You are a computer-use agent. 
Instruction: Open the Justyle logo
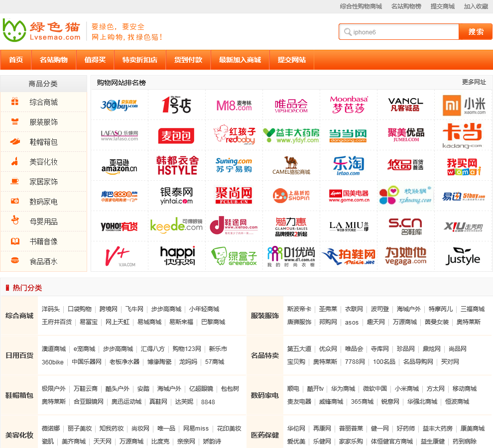point(463,256)
